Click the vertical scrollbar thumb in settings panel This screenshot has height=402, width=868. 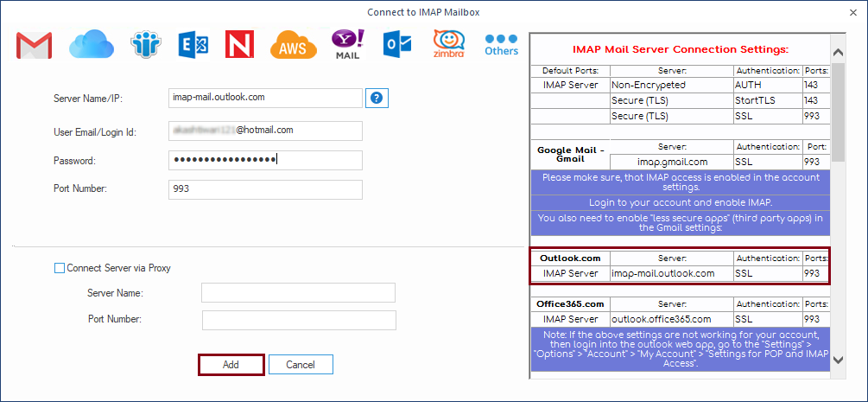(838, 112)
